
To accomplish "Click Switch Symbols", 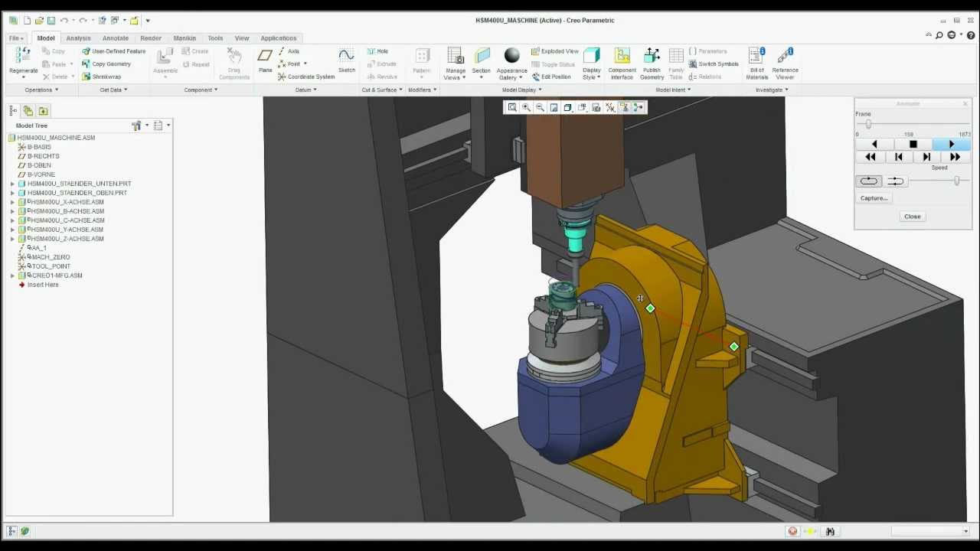I will [x=713, y=64].
